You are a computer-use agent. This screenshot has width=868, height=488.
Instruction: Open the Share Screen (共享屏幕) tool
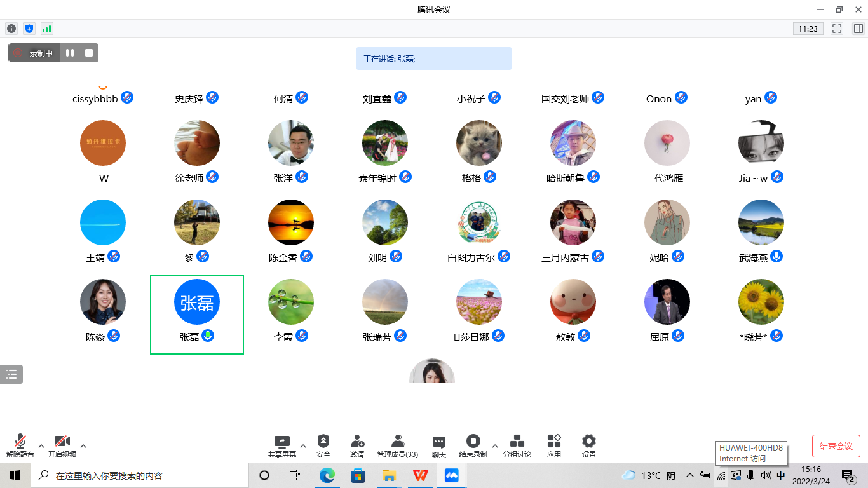[x=281, y=446]
